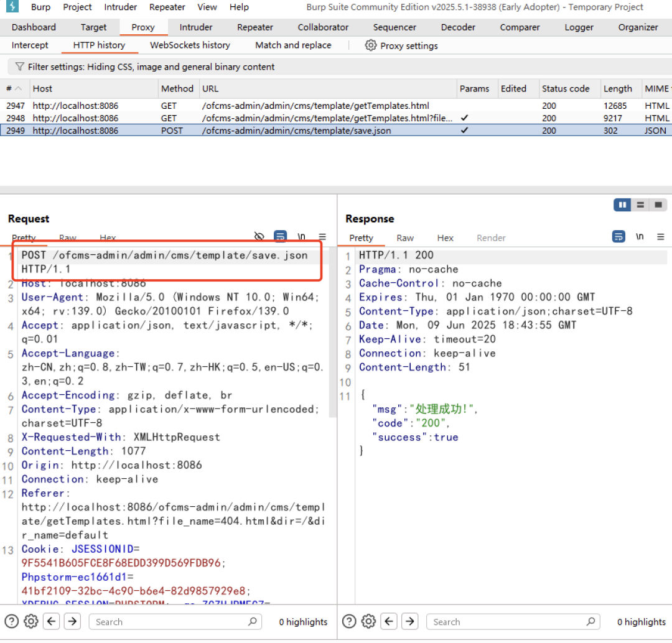
Task: Go to next match in Response search
Action: pos(410,621)
